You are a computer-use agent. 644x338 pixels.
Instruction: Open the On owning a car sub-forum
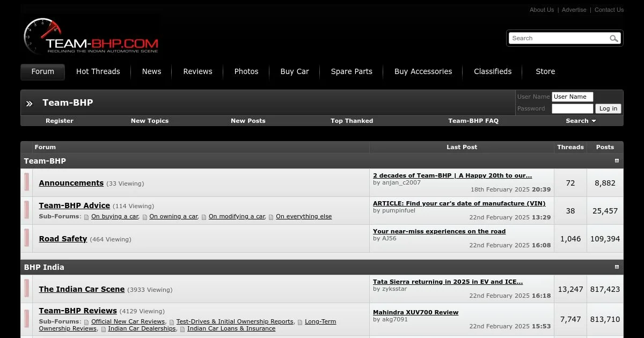tap(173, 217)
